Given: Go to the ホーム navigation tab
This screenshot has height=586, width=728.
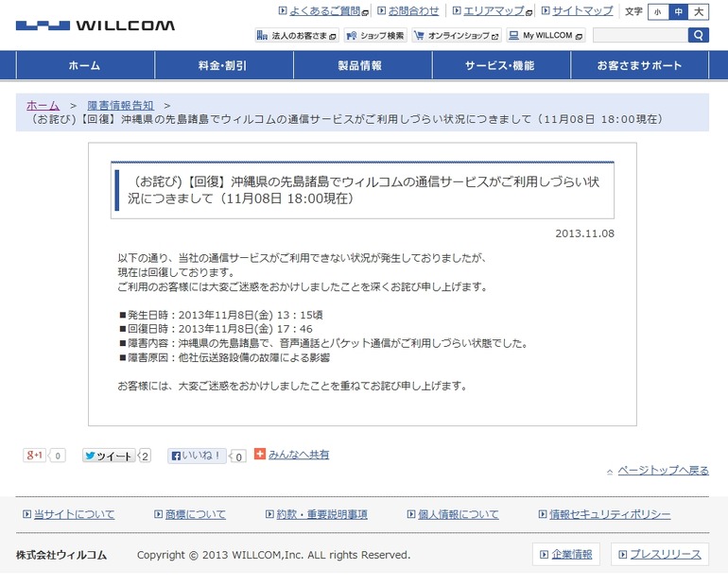Looking at the screenshot, I should [x=85, y=65].
